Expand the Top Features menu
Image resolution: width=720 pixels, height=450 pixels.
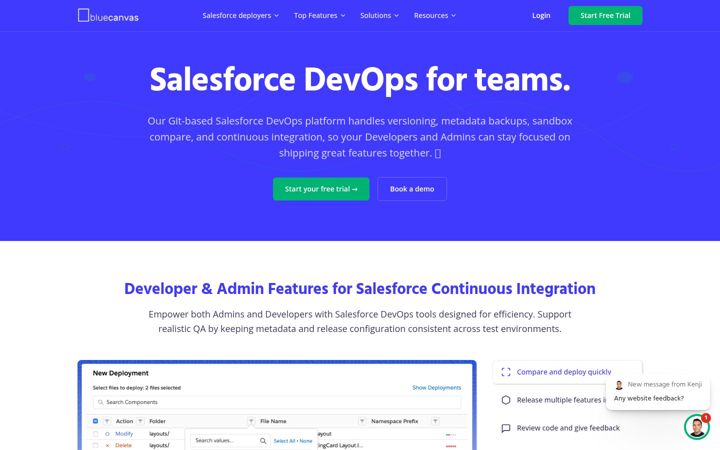pyautogui.click(x=319, y=16)
